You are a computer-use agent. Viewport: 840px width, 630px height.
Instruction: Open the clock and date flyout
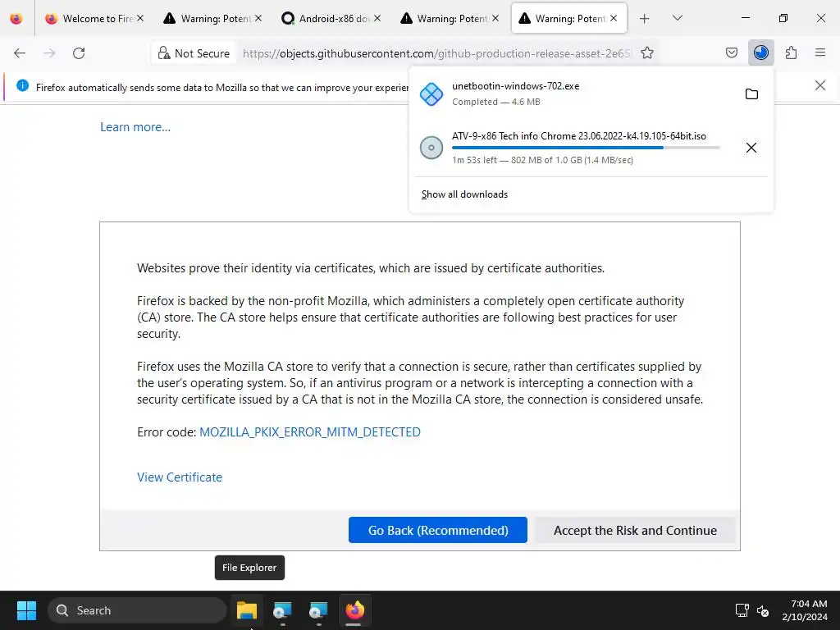tap(804, 610)
